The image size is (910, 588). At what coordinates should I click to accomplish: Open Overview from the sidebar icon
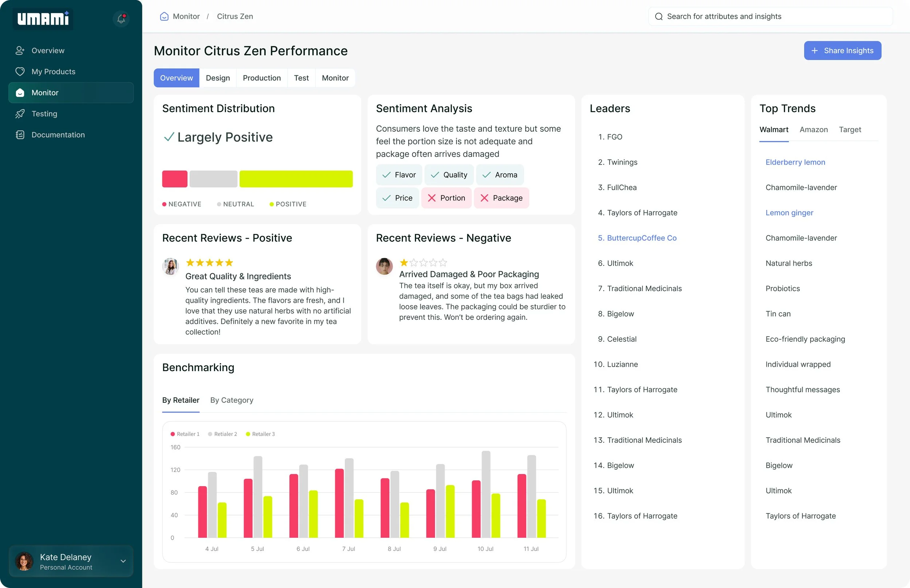coord(20,51)
